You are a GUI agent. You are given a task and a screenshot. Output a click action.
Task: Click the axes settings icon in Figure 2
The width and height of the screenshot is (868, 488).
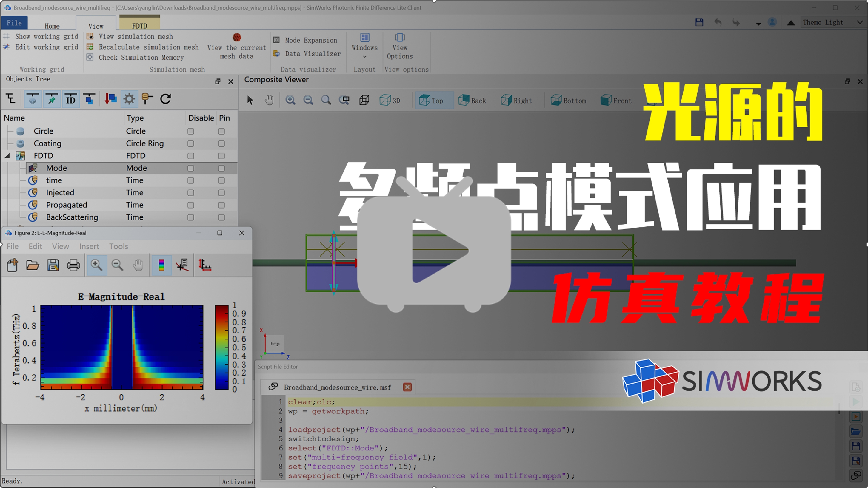click(204, 265)
